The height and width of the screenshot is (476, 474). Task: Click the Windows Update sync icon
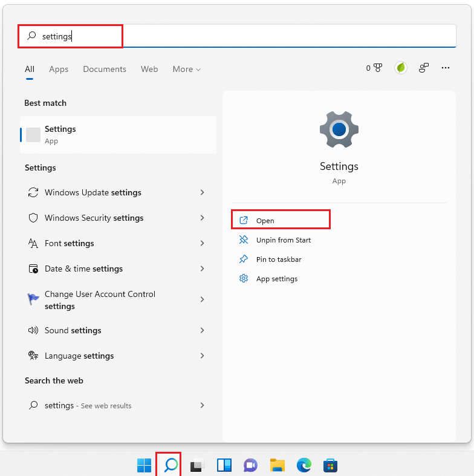tap(33, 192)
